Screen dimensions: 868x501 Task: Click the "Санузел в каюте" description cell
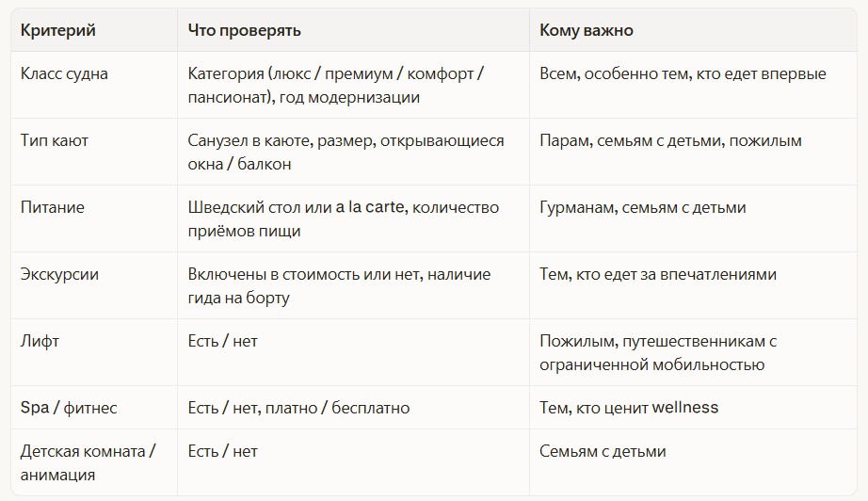[346, 152]
